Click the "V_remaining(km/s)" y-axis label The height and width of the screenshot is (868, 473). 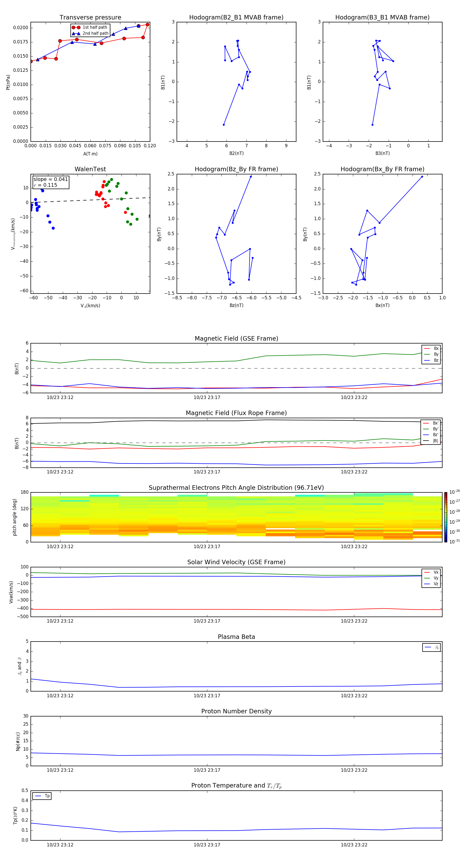click(13, 234)
